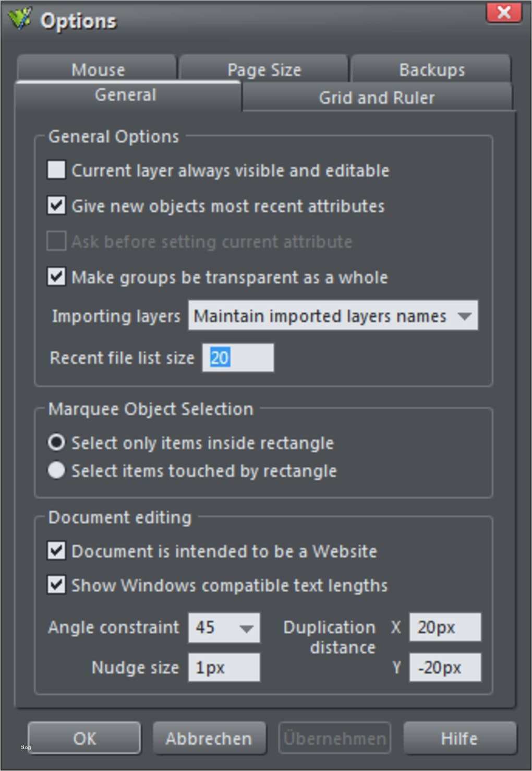Open help via the Hilfe button

point(459,738)
